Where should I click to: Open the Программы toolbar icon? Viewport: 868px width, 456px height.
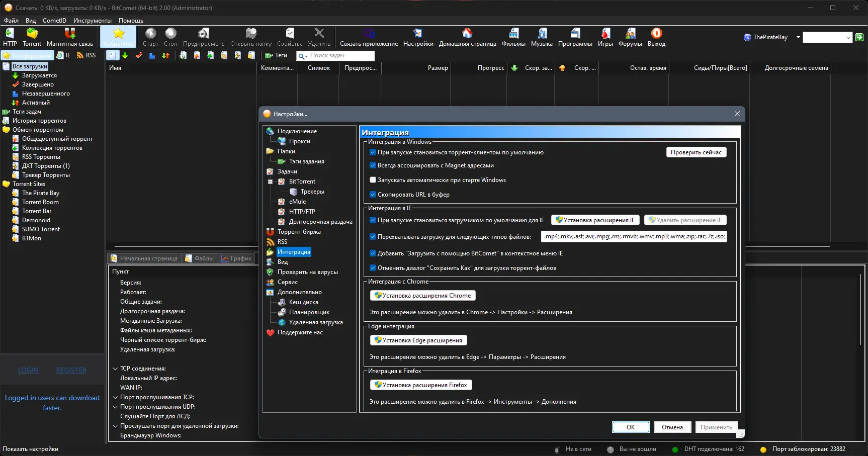click(x=575, y=37)
